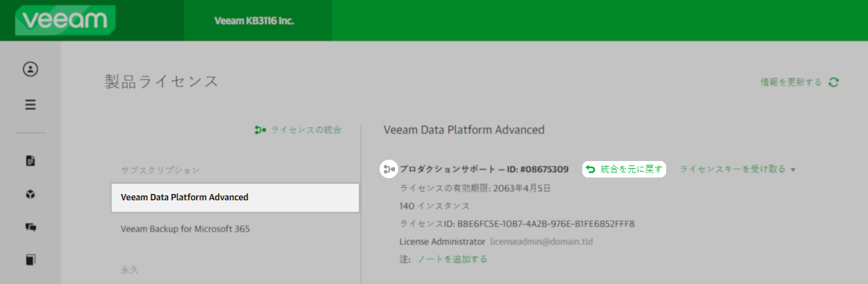The width and height of the screenshot is (868, 284).
Task: Open the document icon in sidebar
Action: 30,160
